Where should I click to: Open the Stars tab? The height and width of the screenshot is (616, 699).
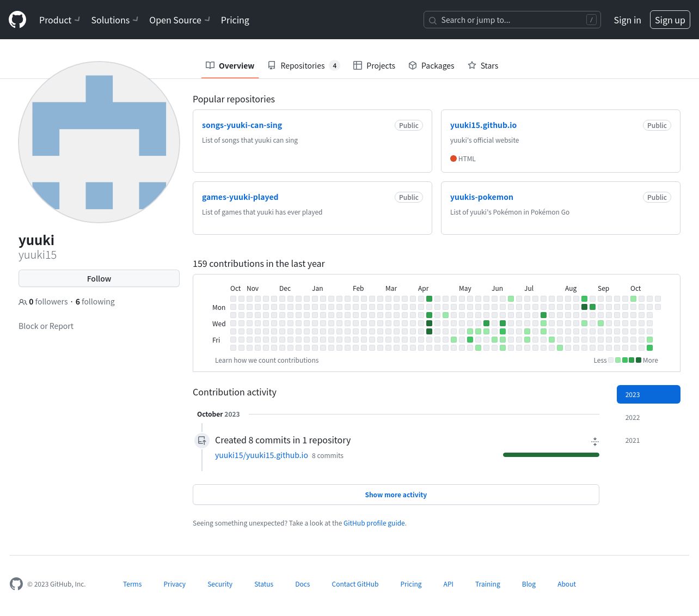[483, 65]
